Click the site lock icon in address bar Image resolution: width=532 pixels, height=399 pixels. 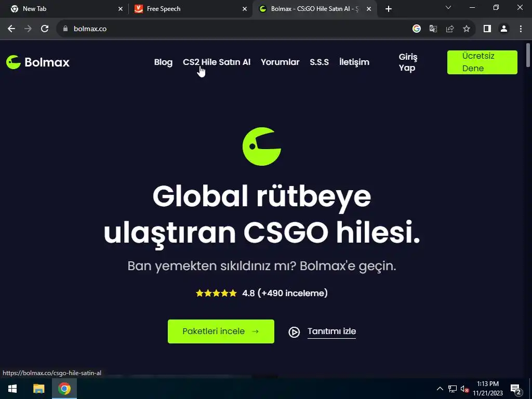pos(65,29)
